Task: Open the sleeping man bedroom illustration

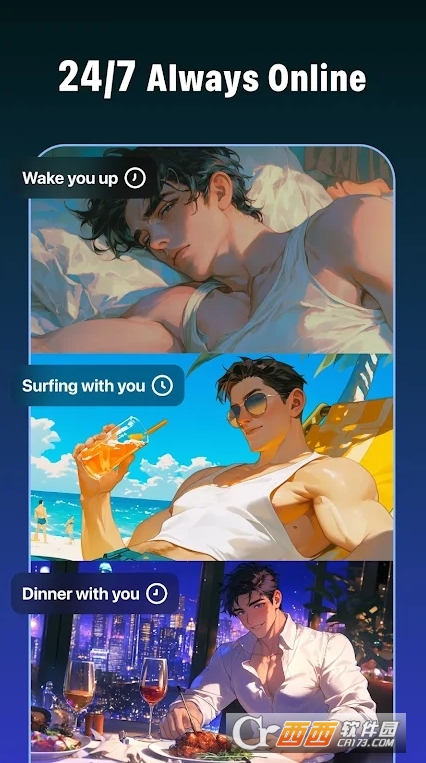Action: [212, 250]
